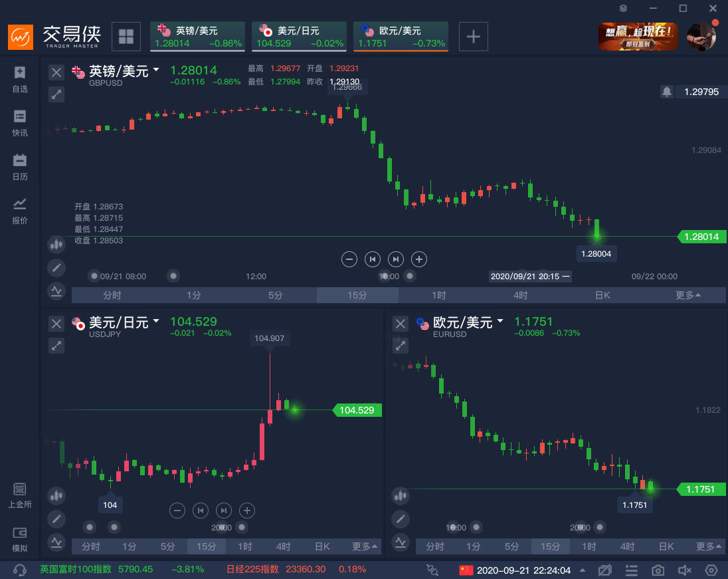The image size is (728, 579).
Task: Switch to 美元/日元 top tab
Action: 299,37
